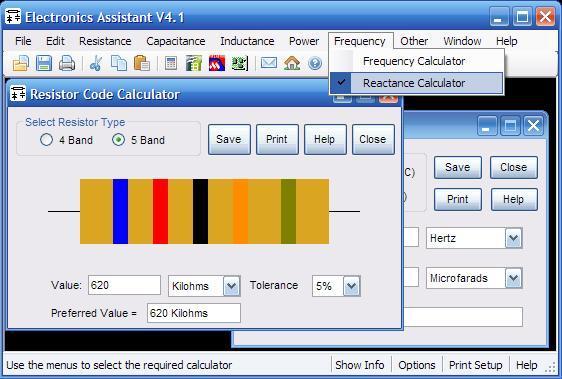Click the Print toolbar icon
The height and width of the screenshot is (379, 562).
tap(67, 63)
